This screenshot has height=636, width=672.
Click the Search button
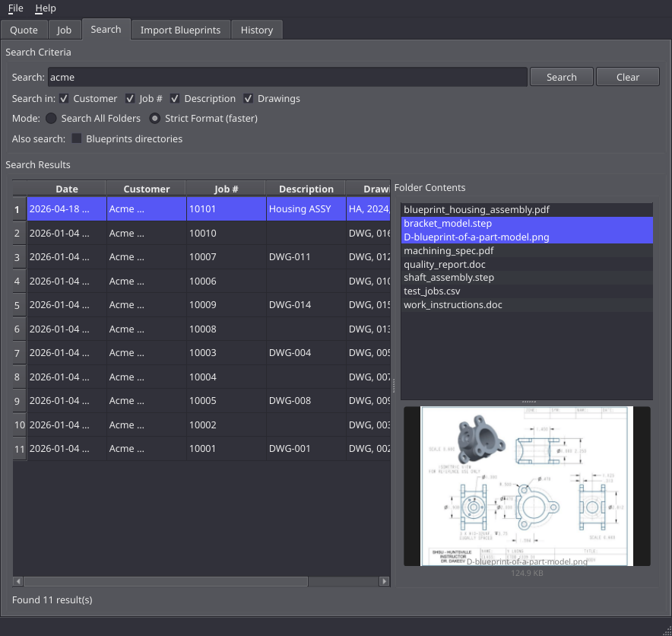[562, 77]
